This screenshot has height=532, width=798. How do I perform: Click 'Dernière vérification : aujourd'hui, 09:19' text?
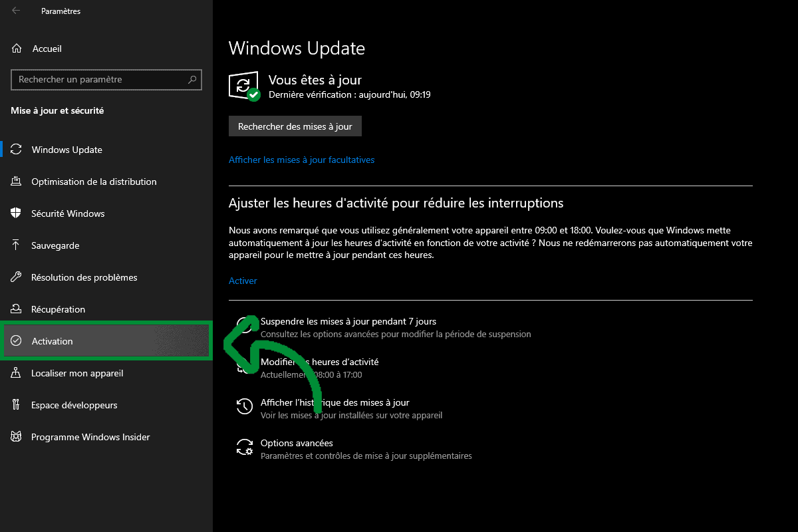tap(350, 95)
